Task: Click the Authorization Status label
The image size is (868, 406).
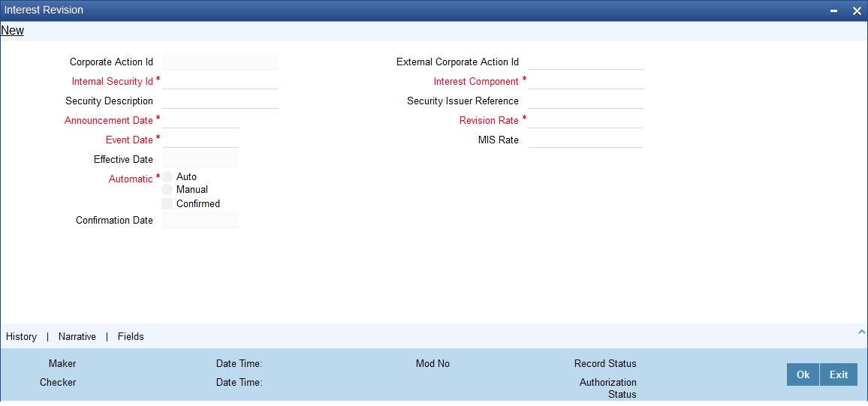Action: [x=607, y=388]
